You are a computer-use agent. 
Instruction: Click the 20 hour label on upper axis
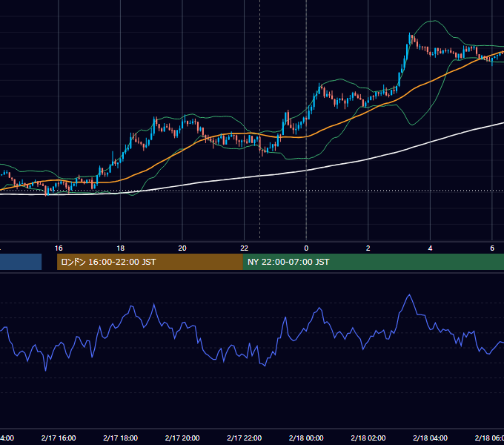point(182,248)
